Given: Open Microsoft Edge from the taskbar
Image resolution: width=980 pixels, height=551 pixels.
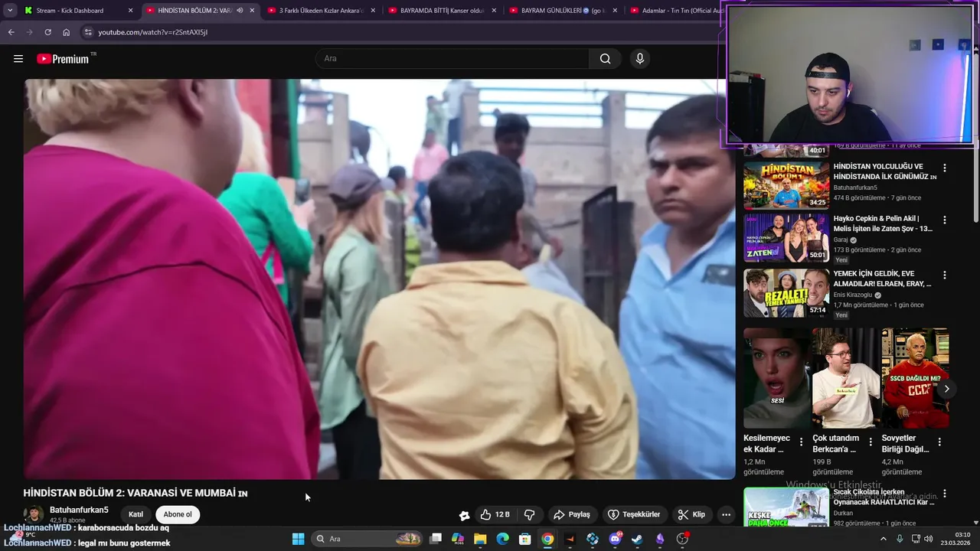Looking at the screenshot, I should (x=502, y=539).
